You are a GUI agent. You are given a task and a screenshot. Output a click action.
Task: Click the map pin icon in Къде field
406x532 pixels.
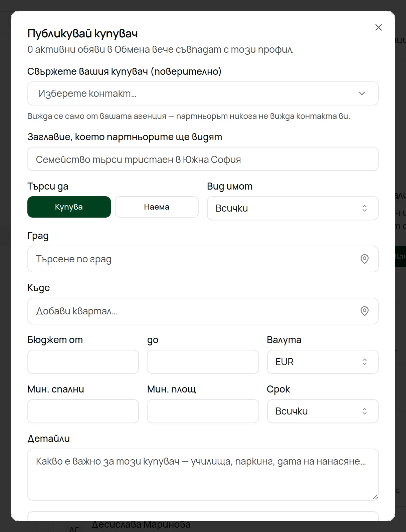pyautogui.click(x=365, y=311)
